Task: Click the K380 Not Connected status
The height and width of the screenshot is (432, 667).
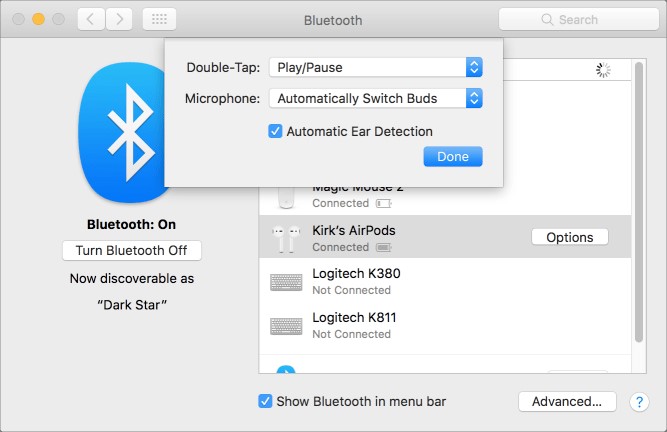Action: pyautogui.click(x=351, y=290)
